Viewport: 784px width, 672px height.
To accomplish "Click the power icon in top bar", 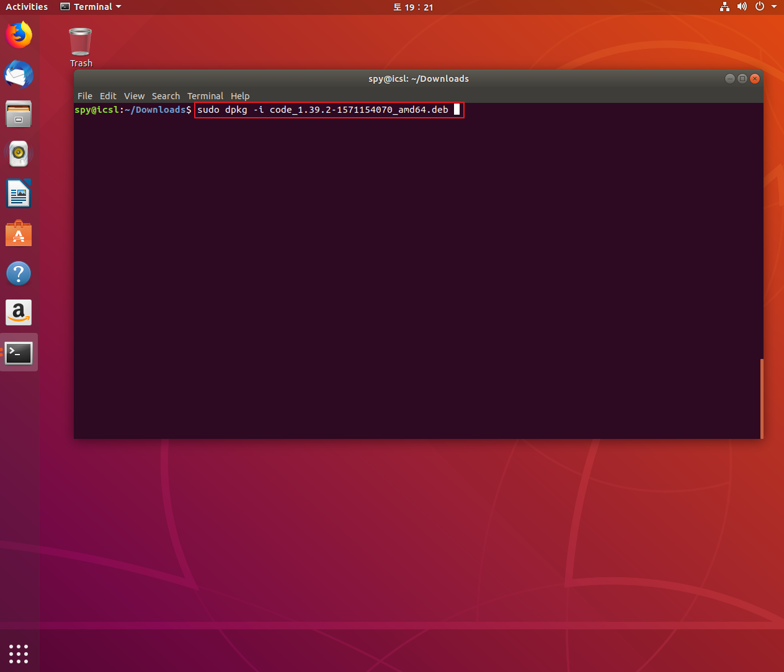I will [759, 7].
